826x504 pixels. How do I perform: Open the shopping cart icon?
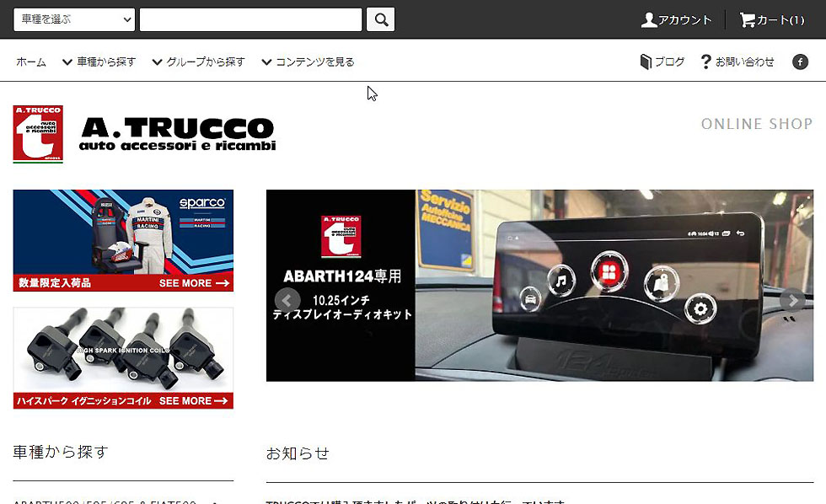(747, 20)
